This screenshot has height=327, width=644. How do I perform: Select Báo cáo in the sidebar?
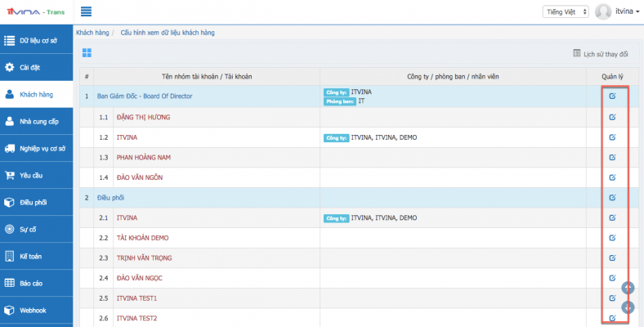pyautogui.click(x=36, y=283)
